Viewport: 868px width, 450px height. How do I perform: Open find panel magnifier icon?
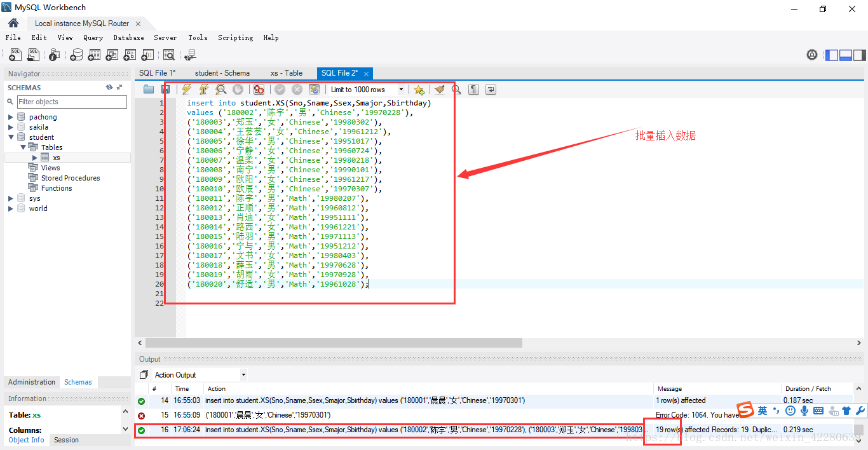pos(456,90)
